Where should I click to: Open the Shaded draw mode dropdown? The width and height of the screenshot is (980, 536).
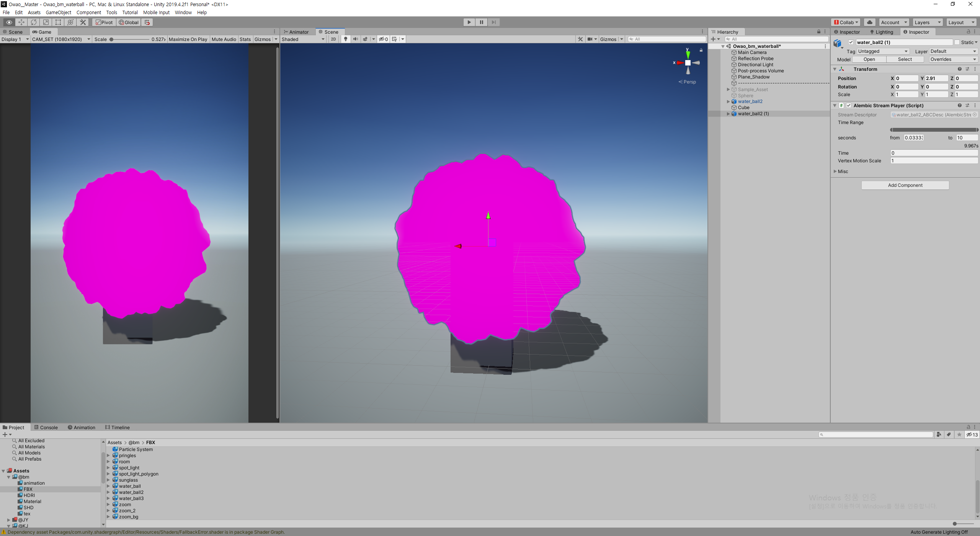click(303, 39)
